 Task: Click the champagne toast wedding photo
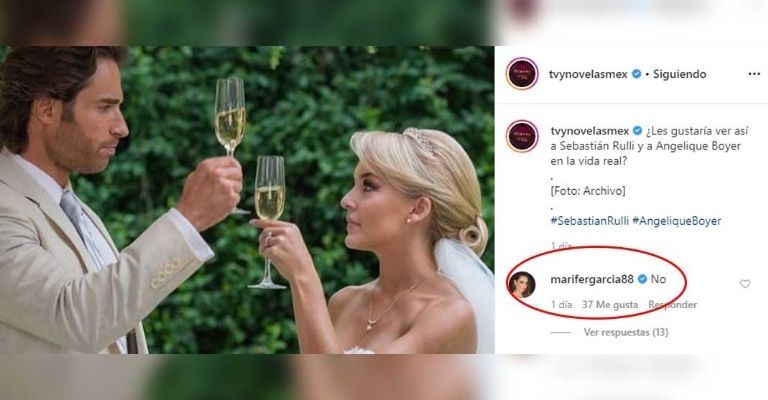pos(247,200)
